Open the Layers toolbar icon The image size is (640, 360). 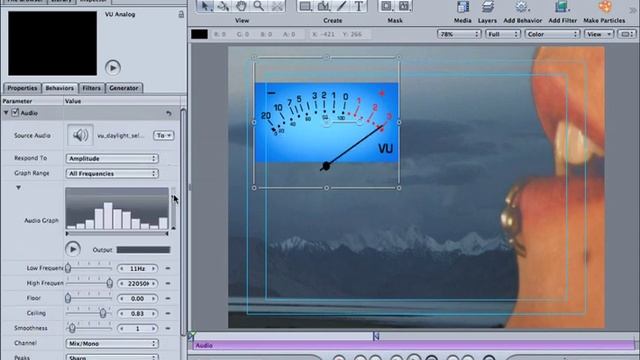pyautogui.click(x=487, y=7)
